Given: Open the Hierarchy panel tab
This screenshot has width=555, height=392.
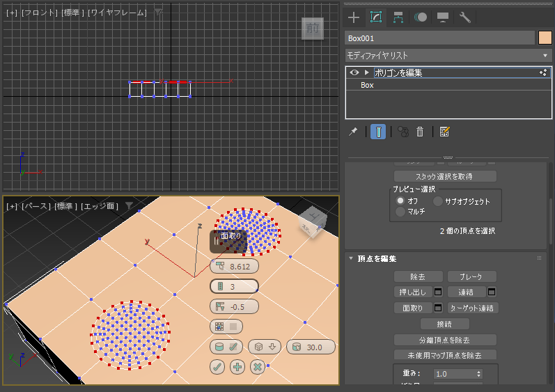Looking at the screenshot, I should tap(398, 17).
